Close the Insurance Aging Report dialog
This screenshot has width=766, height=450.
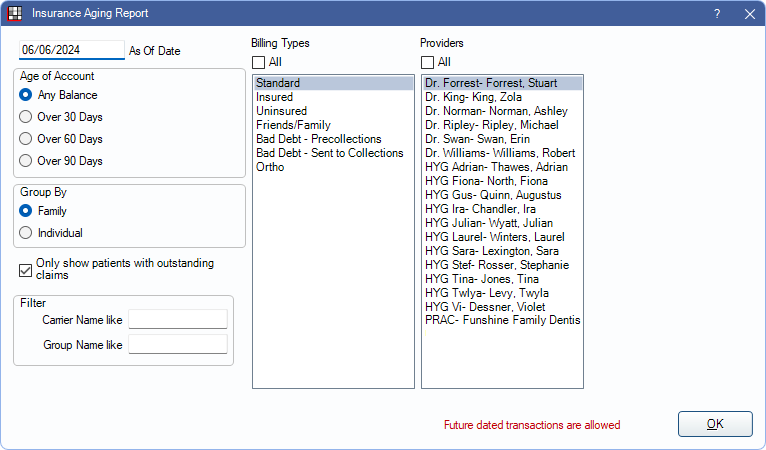point(750,14)
